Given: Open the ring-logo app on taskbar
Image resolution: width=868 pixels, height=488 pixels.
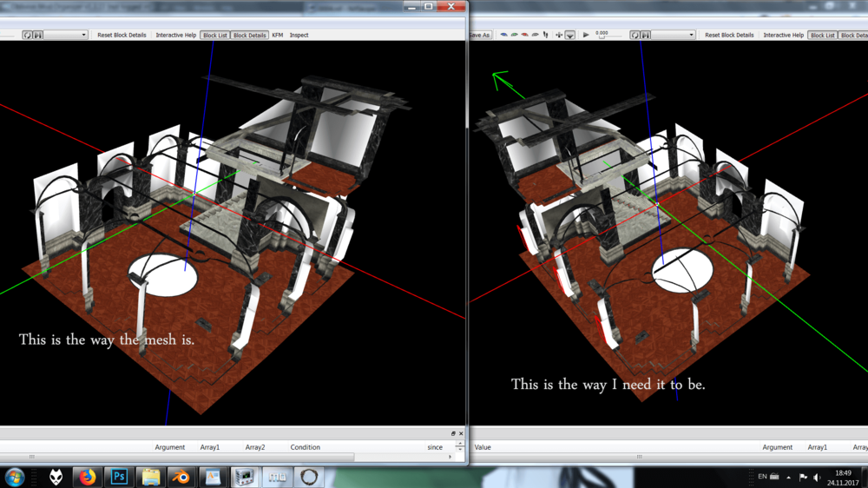Looking at the screenshot, I should tap(309, 477).
